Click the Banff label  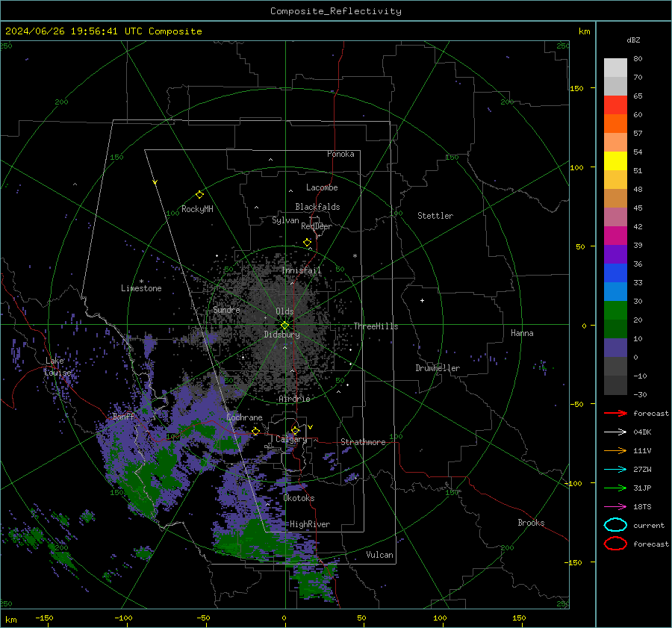pos(123,417)
